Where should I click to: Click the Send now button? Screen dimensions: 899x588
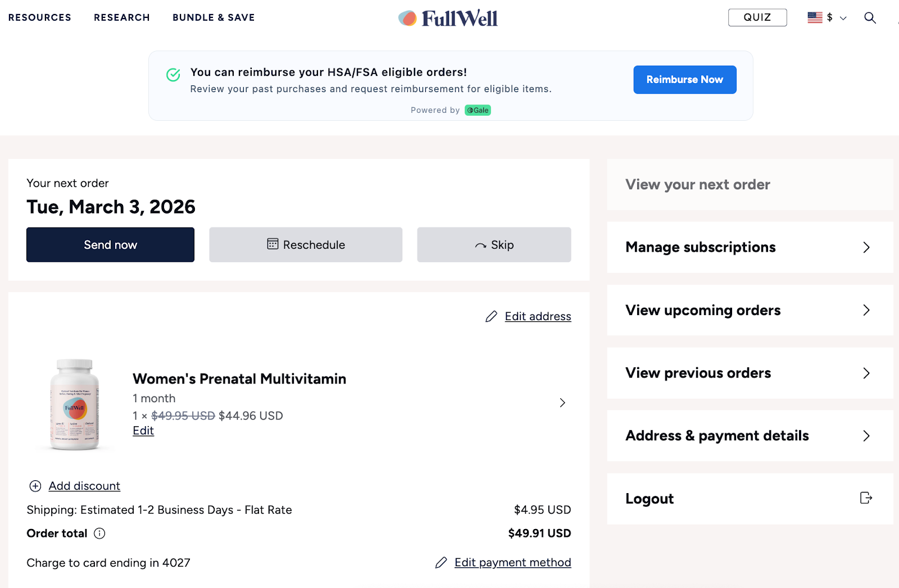click(x=110, y=245)
